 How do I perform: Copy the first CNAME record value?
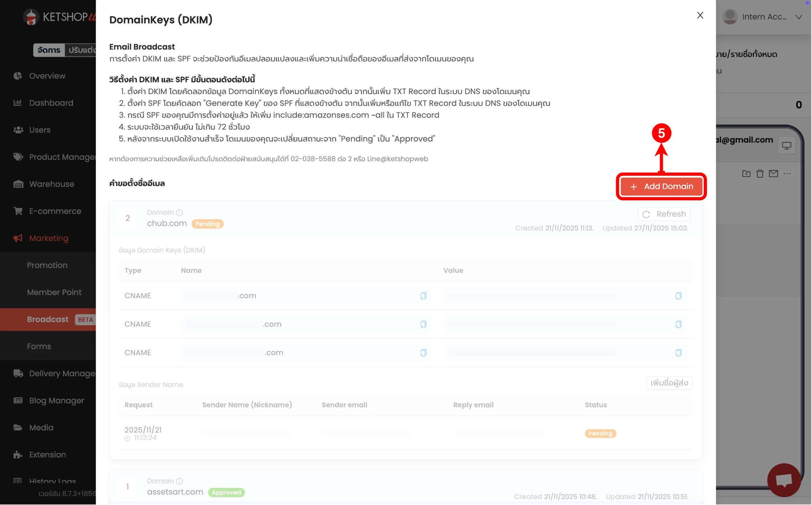(x=678, y=296)
